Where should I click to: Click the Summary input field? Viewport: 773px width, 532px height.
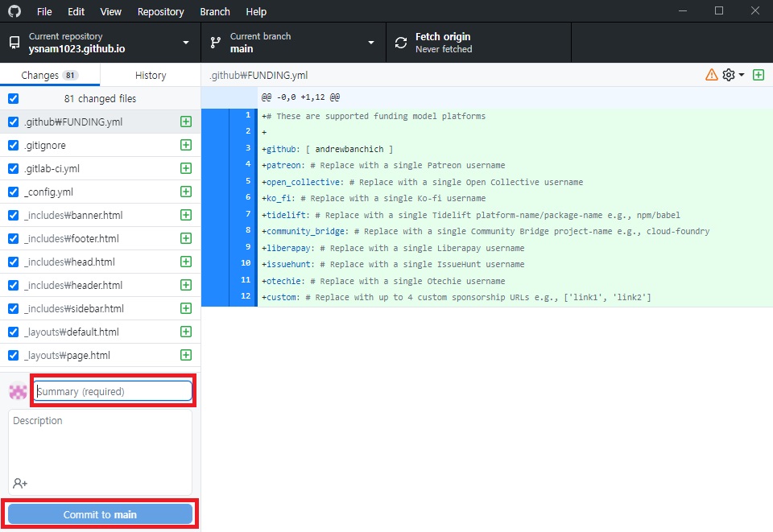point(113,392)
